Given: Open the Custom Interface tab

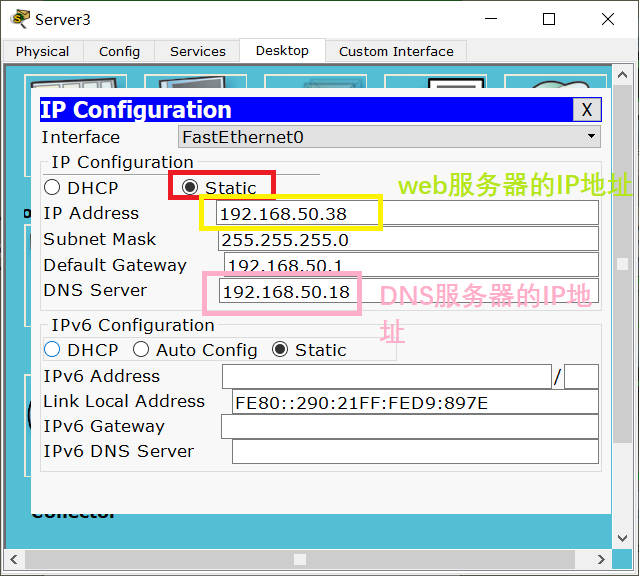Looking at the screenshot, I should coord(396,51).
